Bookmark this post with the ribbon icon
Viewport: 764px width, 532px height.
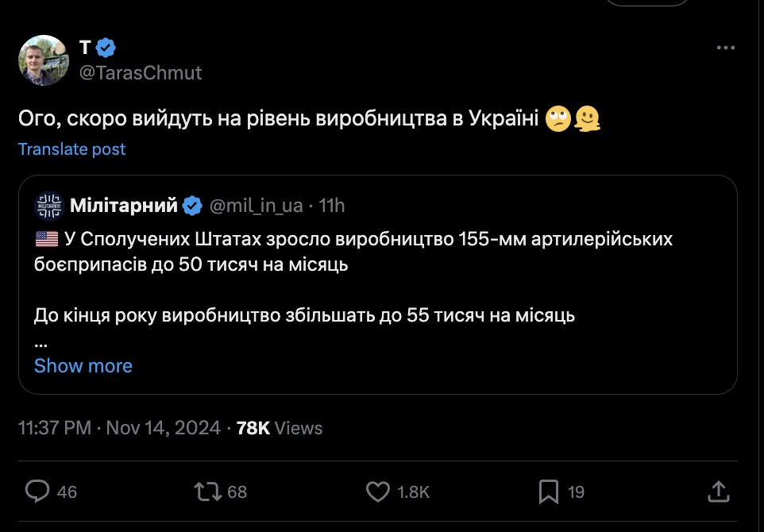[x=548, y=492]
